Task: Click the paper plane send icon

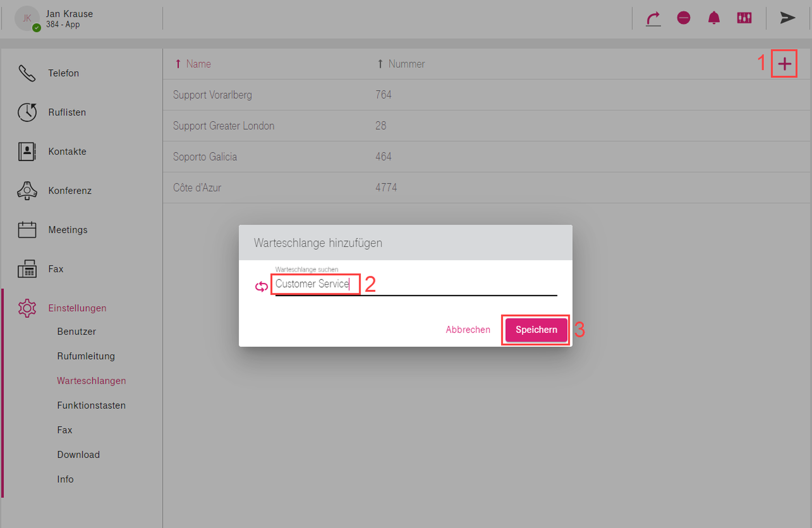Action: pyautogui.click(x=787, y=18)
